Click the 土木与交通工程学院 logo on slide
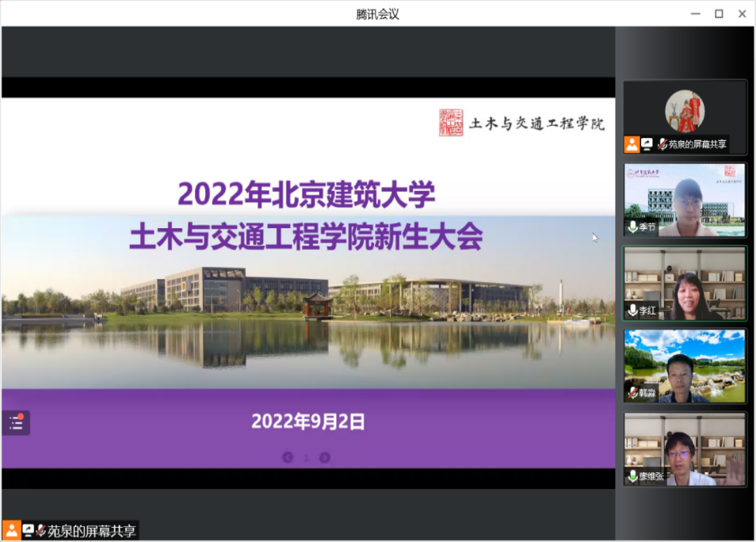The height and width of the screenshot is (542, 756). pyautogui.click(x=522, y=123)
